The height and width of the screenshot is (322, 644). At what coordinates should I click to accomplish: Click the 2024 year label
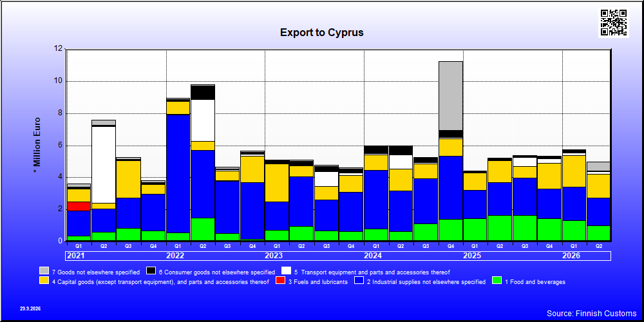tap(373, 256)
